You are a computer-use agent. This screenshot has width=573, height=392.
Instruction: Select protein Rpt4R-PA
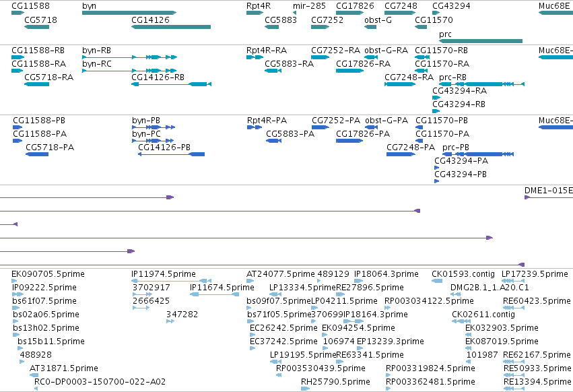tap(255, 127)
